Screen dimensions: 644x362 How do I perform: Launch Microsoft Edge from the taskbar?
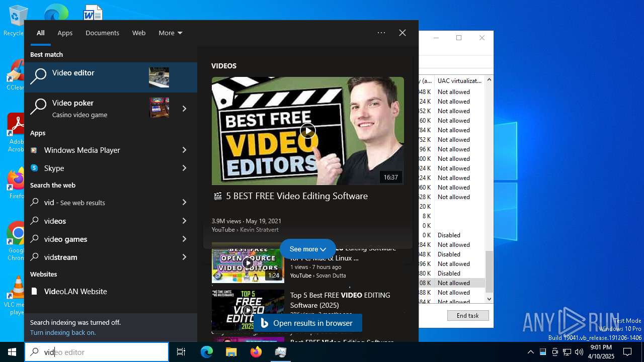tap(207, 352)
